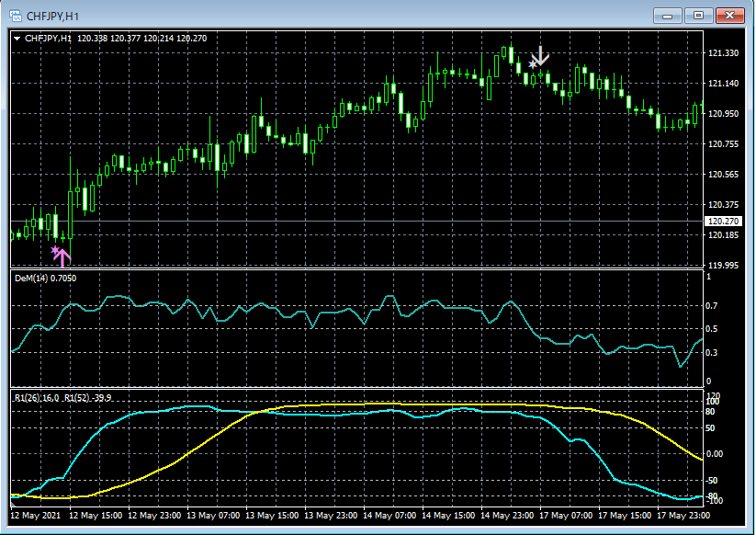Select the DeM(14) indicator label
Image resolution: width=756 pixels, height=535 pixels.
(46, 279)
